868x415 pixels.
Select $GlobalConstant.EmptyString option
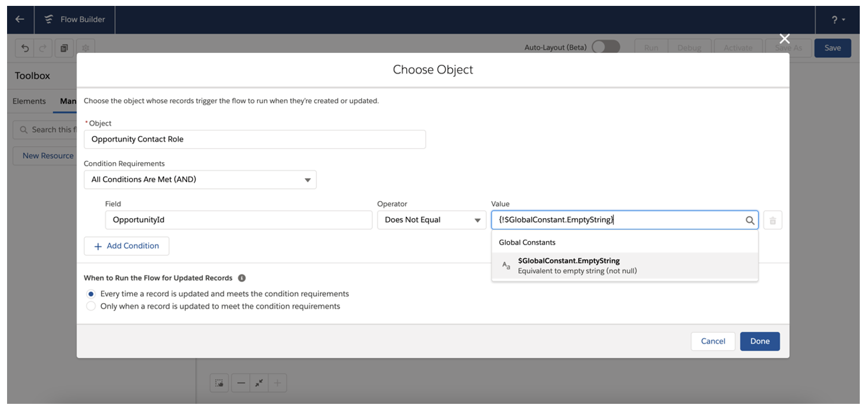click(625, 266)
